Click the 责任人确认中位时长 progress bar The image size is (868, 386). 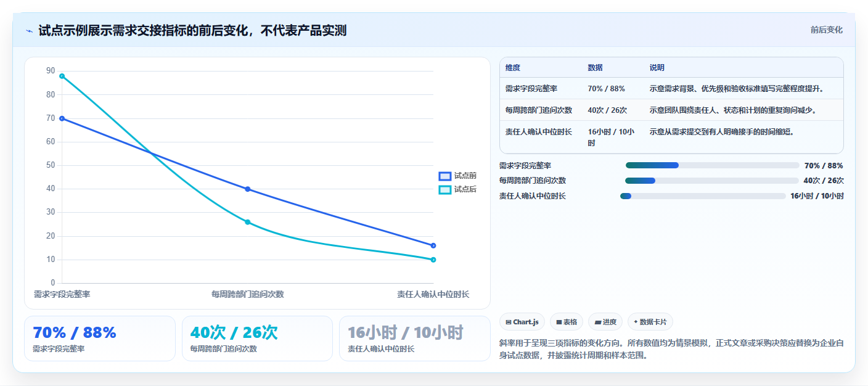[x=703, y=196]
